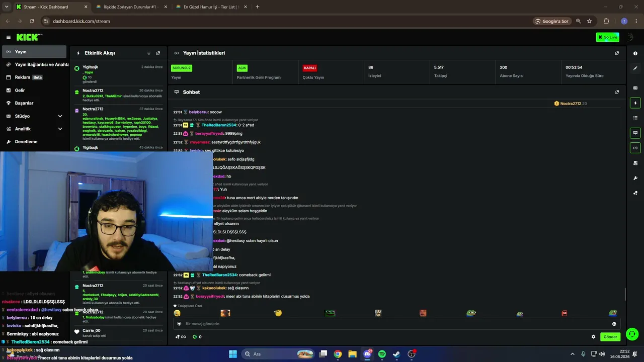Viewport: 644px width, 362px height.
Task: Switch to En Güzel Hamur İşi tab
Action: [211, 7]
